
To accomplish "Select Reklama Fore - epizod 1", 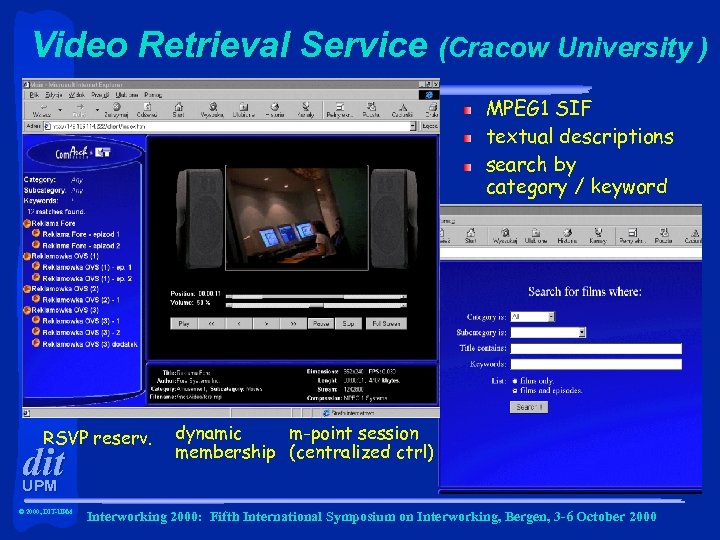I will click(x=76, y=234).
